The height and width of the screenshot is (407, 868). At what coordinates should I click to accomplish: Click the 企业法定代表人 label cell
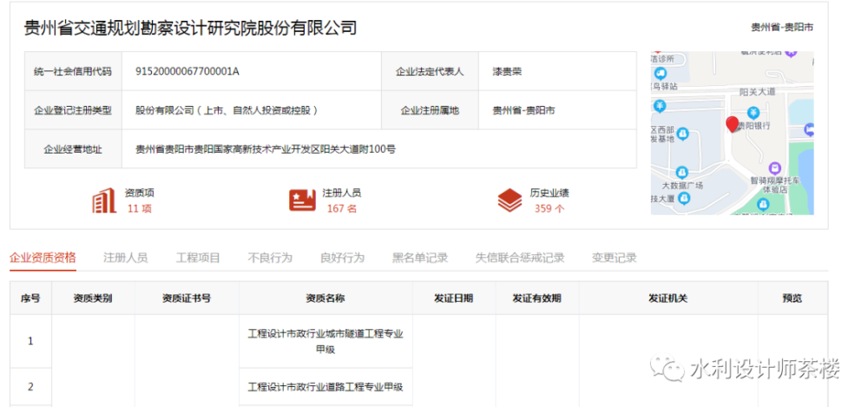tap(431, 71)
